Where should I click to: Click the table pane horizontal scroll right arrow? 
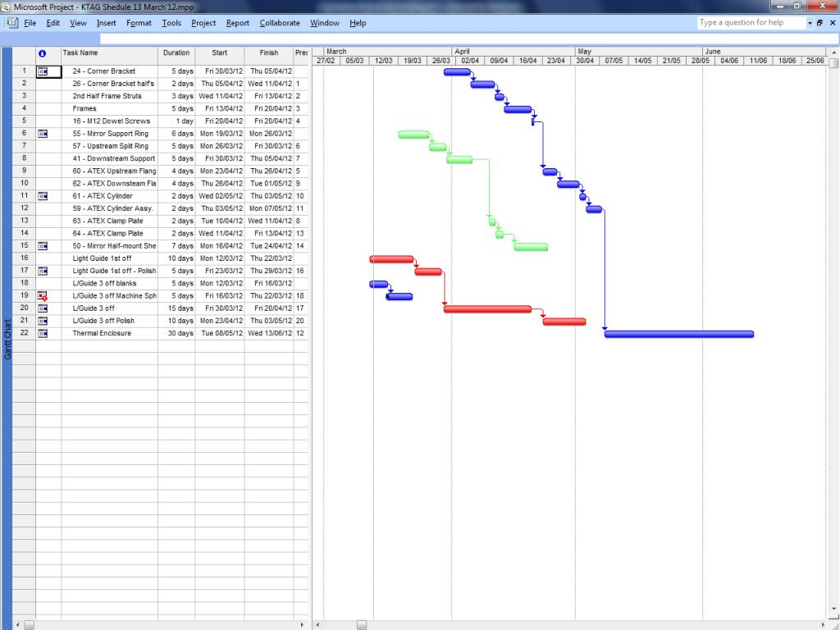tap(302, 625)
